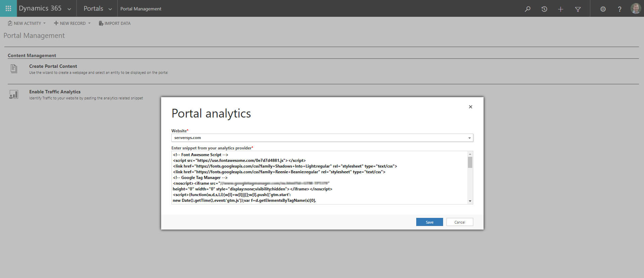Open the app launcher waffle icon
644x278 pixels.
8,8
